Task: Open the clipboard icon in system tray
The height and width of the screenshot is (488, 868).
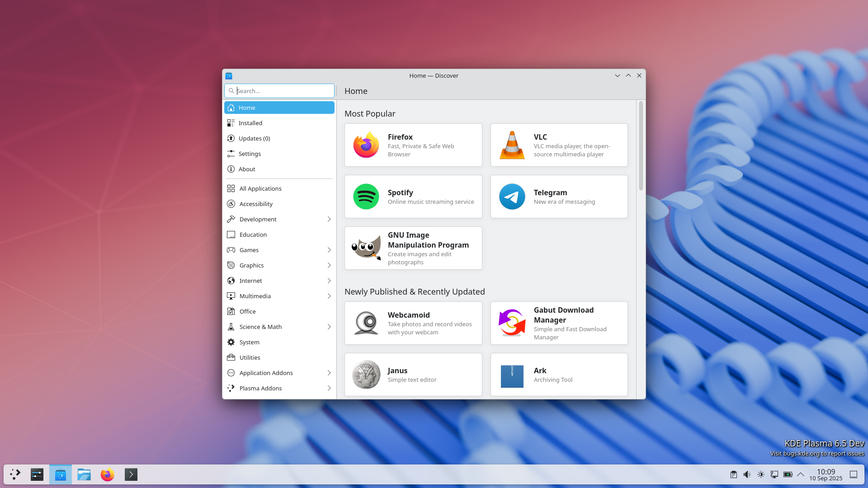Action: (x=733, y=474)
